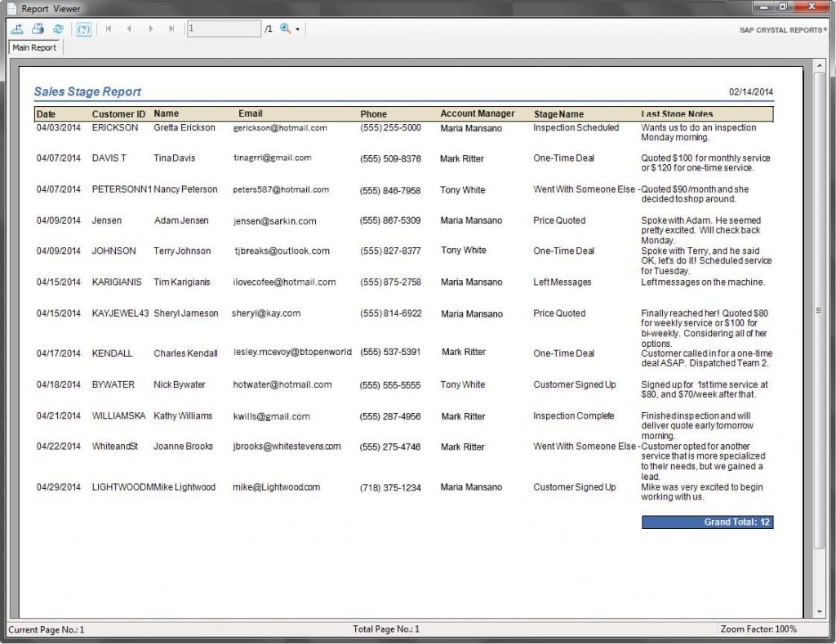Click the magnifier zoom icon
The image size is (836, 644).
(284, 28)
